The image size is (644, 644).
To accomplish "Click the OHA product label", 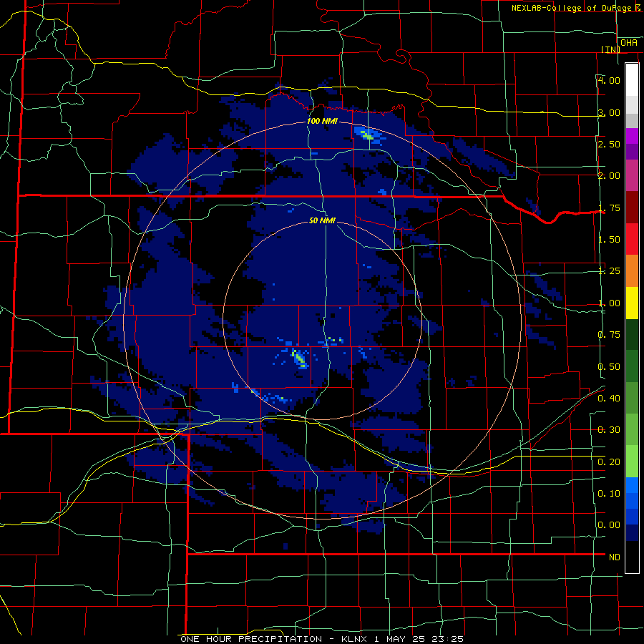I will pos(629,43).
